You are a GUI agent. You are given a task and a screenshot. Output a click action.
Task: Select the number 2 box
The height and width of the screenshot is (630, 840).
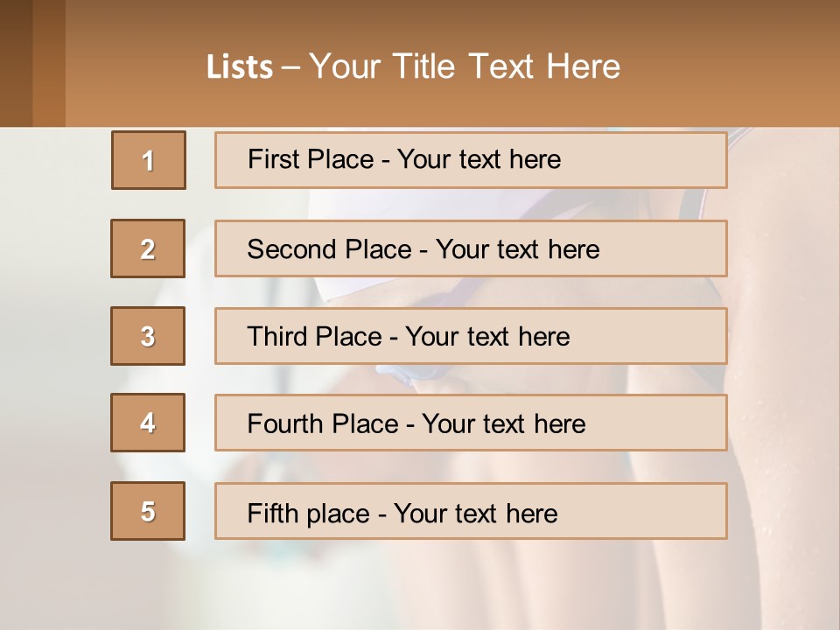pos(148,248)
